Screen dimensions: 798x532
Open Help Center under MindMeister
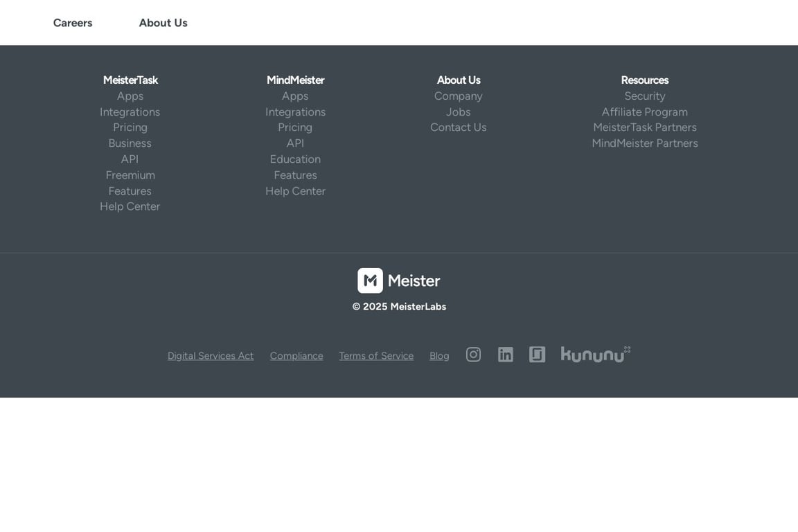295,191
